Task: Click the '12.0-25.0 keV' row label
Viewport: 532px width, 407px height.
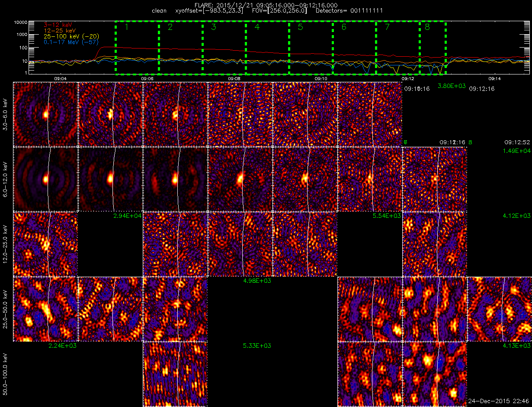Action: 5,244
